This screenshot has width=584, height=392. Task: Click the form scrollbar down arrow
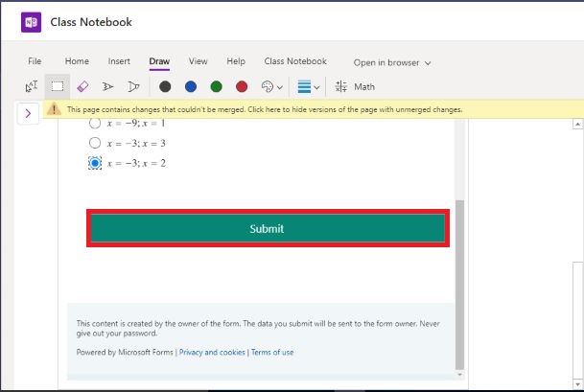[460, 375]
